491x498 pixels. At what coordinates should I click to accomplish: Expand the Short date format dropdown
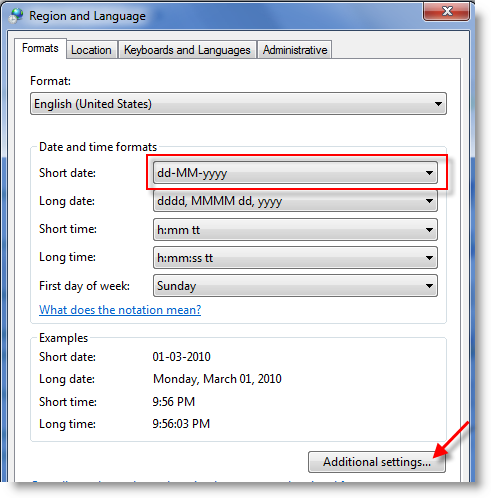click(x=295, y=173)
